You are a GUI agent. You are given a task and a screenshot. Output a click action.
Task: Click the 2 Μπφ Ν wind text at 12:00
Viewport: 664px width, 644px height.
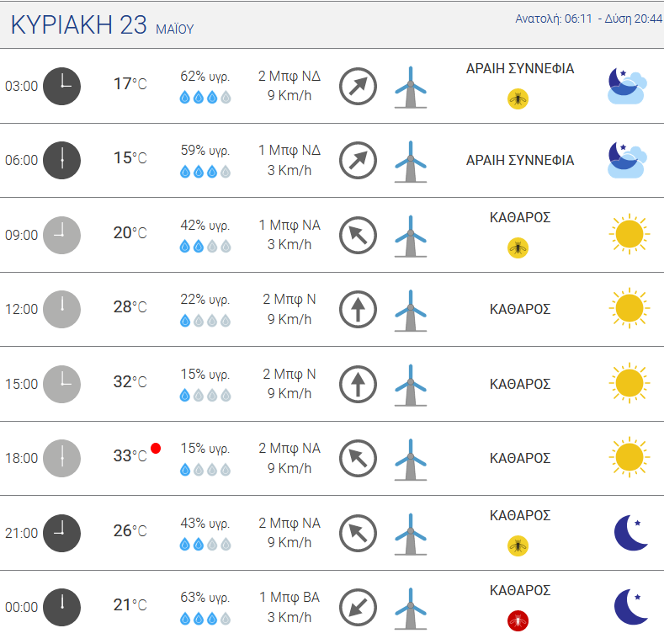pos(290,299)
